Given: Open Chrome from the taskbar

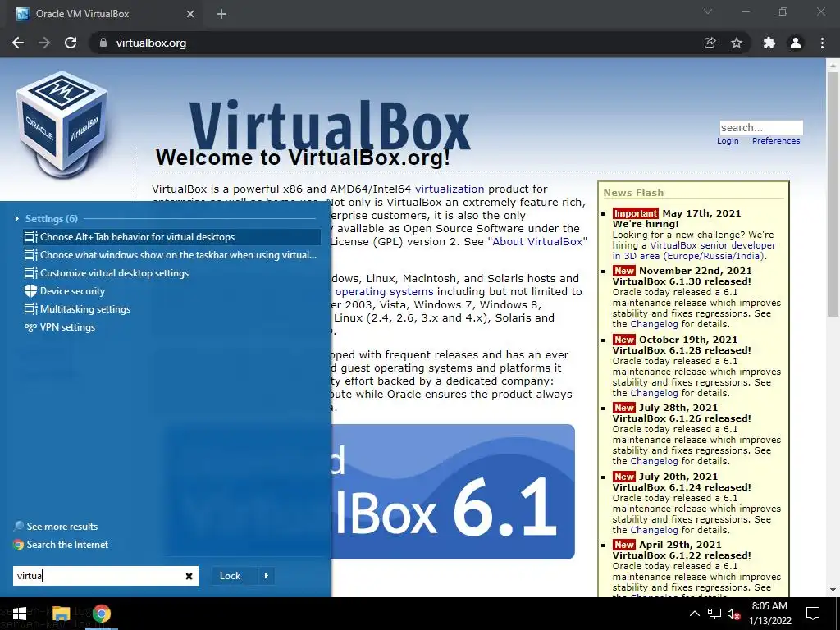Looking at the screenshot, I should click(x=101, y=614).
